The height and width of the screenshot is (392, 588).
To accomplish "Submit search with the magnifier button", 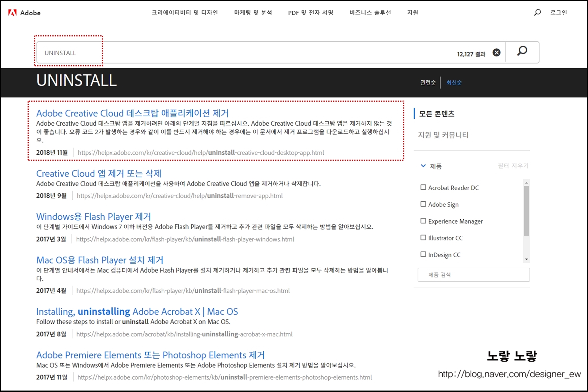I will click(x=522, y=52).
